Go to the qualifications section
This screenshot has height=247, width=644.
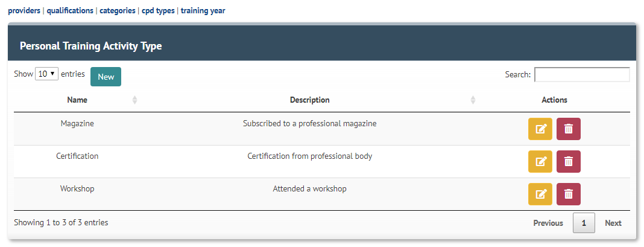click(x=70, y=11)
